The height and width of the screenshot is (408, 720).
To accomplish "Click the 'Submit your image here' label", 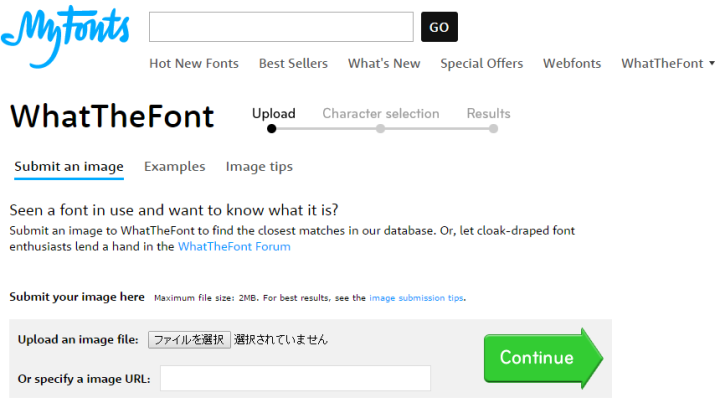I will 77,297.
